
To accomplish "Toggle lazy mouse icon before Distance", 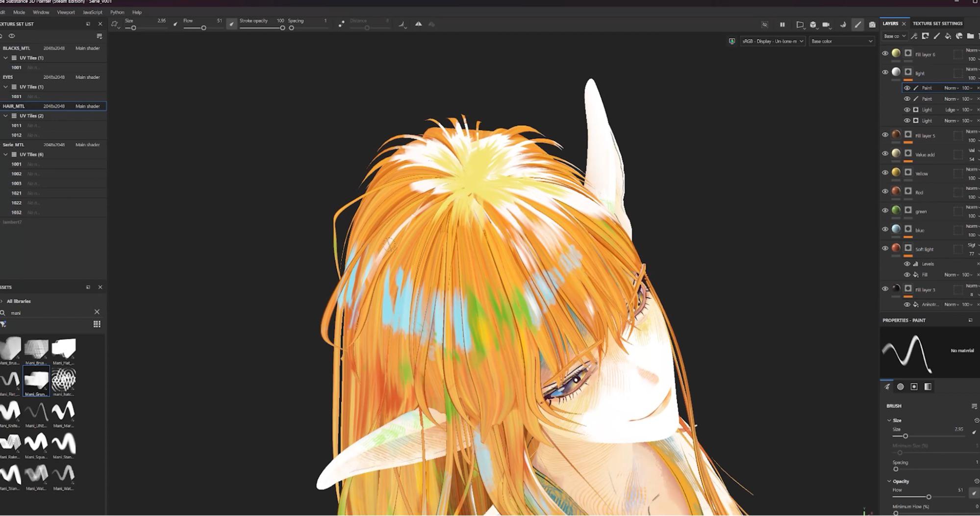I will (341, 24).
